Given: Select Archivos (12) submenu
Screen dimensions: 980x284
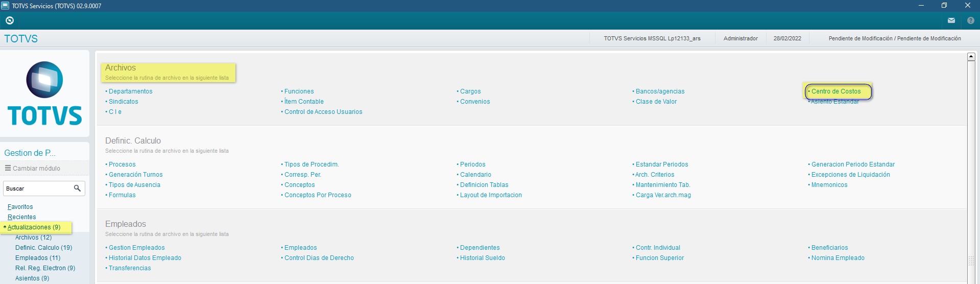Looking at the screenshot, I should (33, 238).
